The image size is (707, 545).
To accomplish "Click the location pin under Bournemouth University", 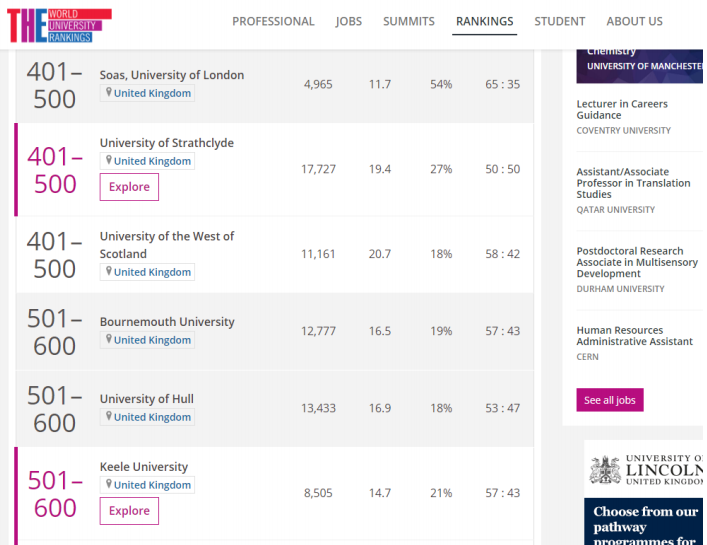I will [x=109, y=340].
